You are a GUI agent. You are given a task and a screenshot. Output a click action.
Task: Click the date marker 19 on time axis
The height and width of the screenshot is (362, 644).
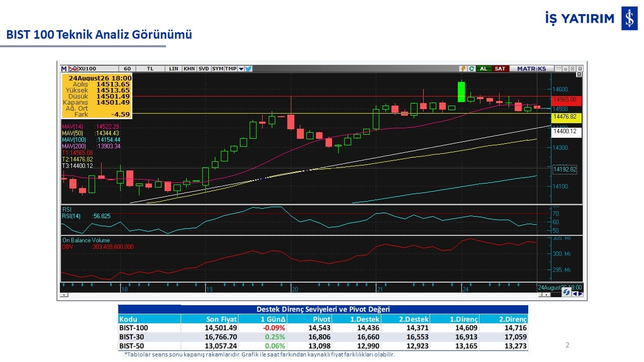(x=209, y=289)
